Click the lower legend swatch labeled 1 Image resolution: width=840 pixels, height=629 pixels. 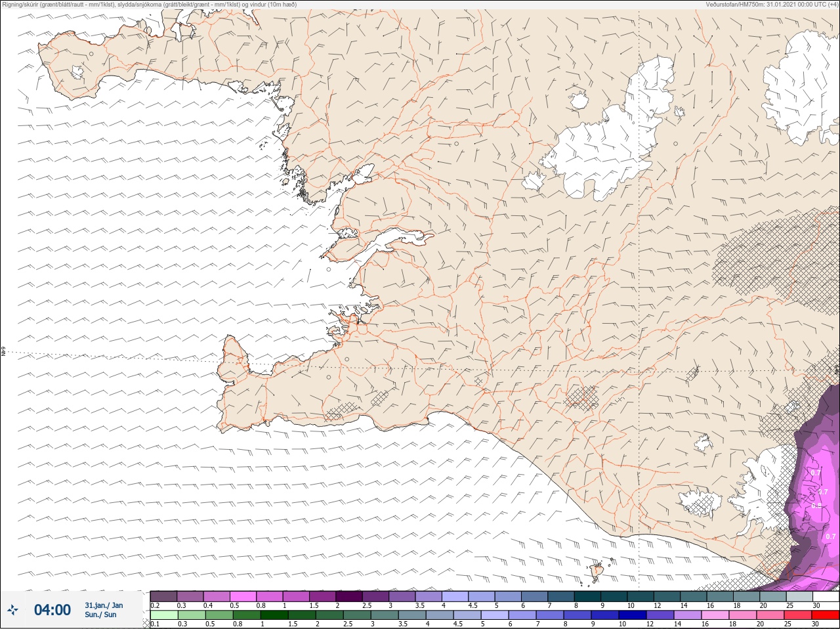point(273,615)
